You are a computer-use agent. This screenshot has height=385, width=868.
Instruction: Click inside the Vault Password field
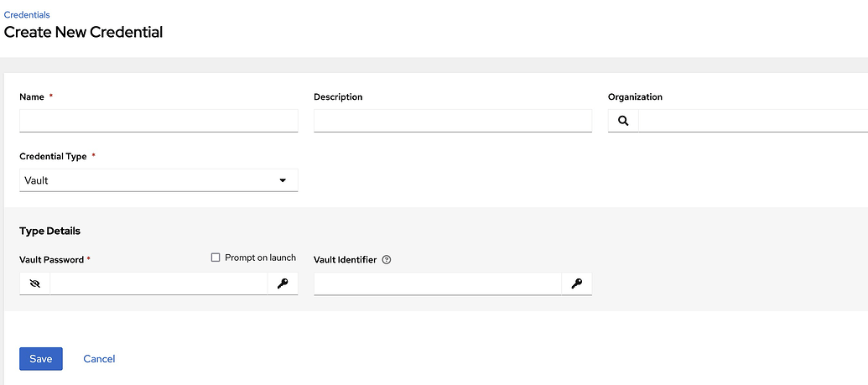pyautogui.click(x=159, y=284)
